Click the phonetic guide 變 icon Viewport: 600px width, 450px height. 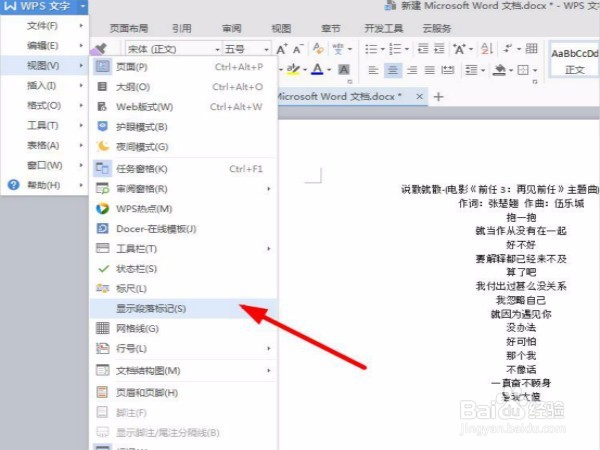pos(338,49)
